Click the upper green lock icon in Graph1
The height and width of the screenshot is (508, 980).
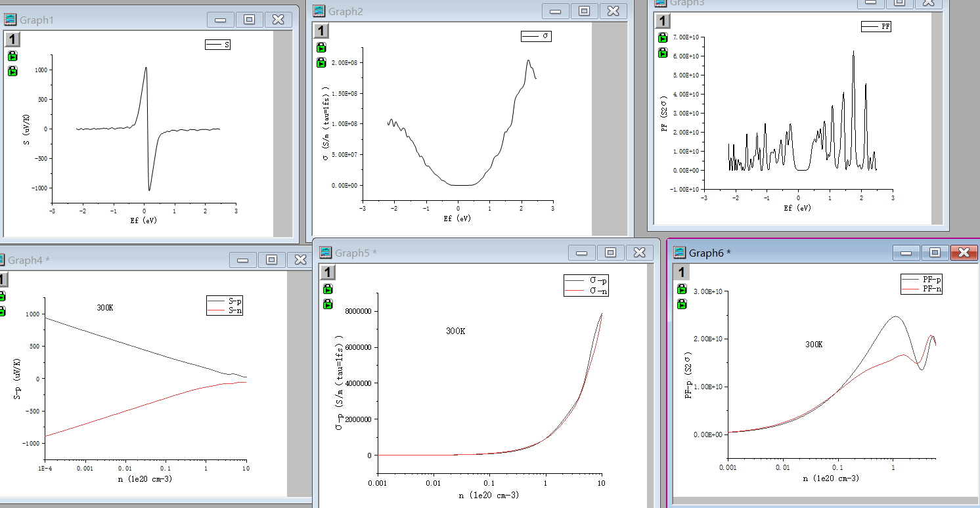(x=12, y=56)
